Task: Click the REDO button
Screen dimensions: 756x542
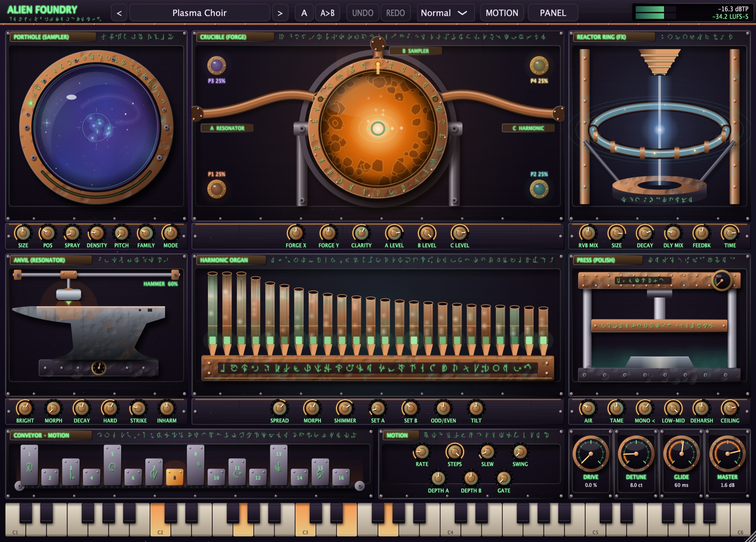Action: pyautogui.click(x=395, y=13)
